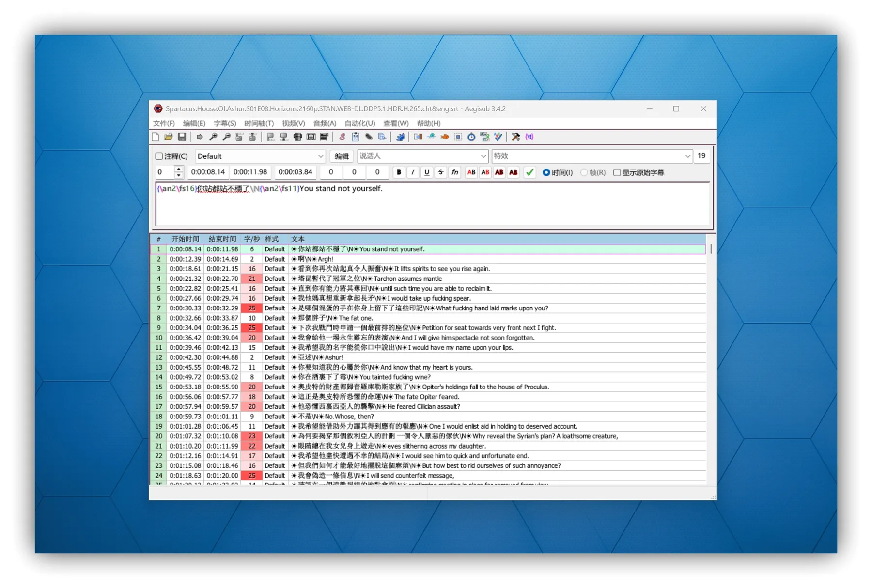Click the font face fn button
Viewport: 872px width, 588px height.
click(454, 172)
